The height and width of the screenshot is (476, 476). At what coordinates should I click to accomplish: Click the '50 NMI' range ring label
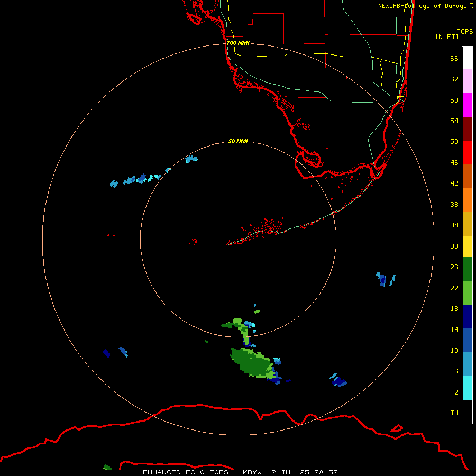[x=238, y=141]
